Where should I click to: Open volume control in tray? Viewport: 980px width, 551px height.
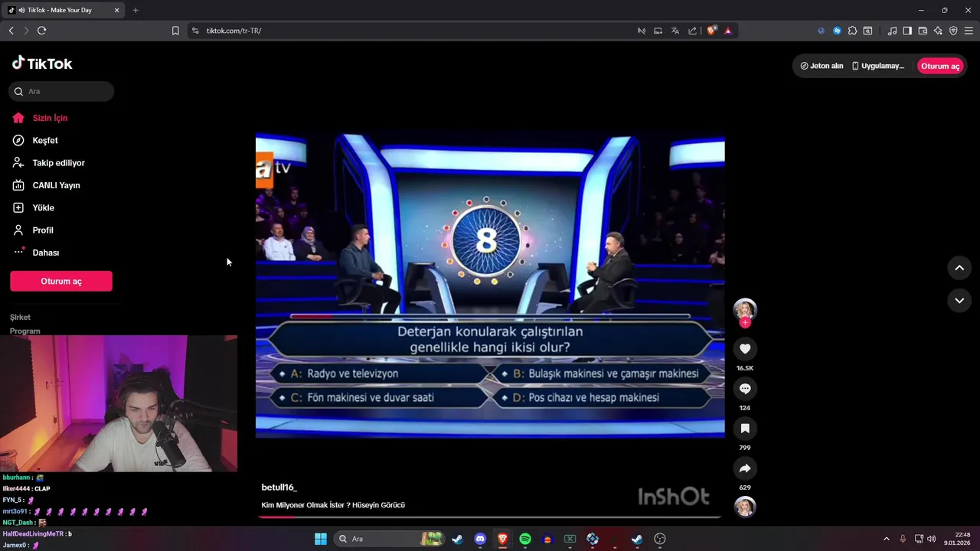pyautogui.click(x=932, y=539)
